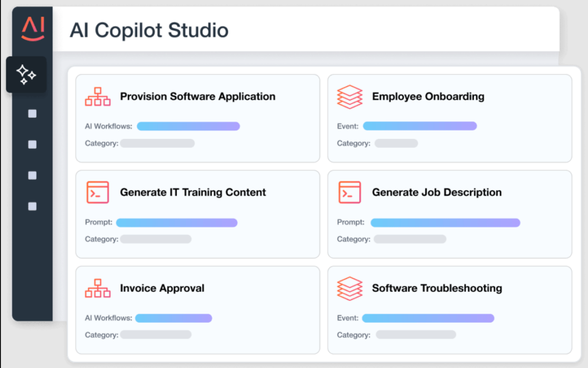The width and height of the screenshot is (588, 368).
Task: Click Event bar in Software Troubleshooting card
Action: pos(428,318)
